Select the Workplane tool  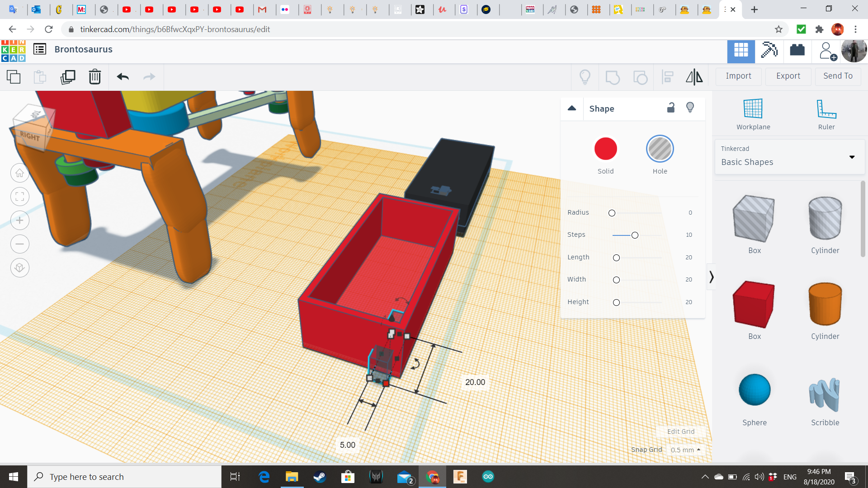click(753, 114)
